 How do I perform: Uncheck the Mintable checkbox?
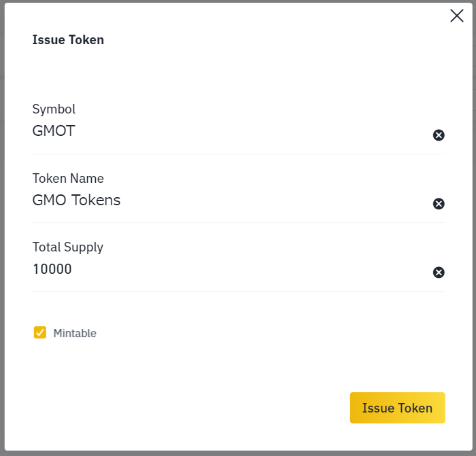(39, 332)
